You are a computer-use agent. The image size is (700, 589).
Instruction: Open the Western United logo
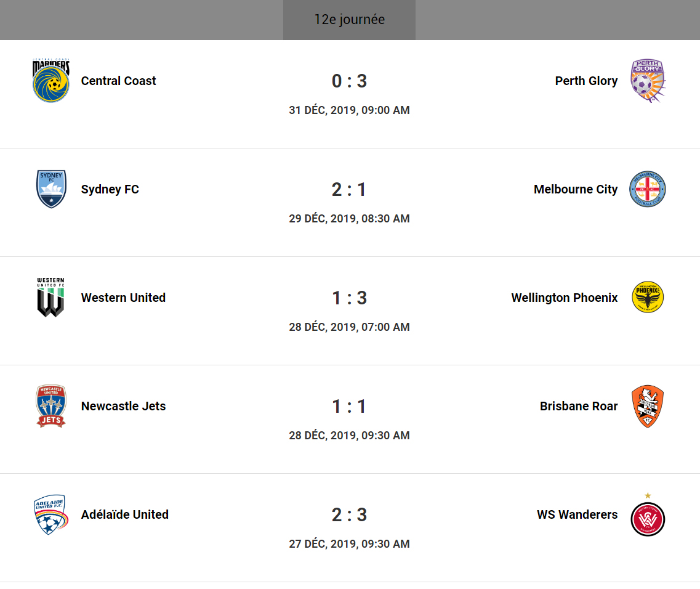pos(51,298)
